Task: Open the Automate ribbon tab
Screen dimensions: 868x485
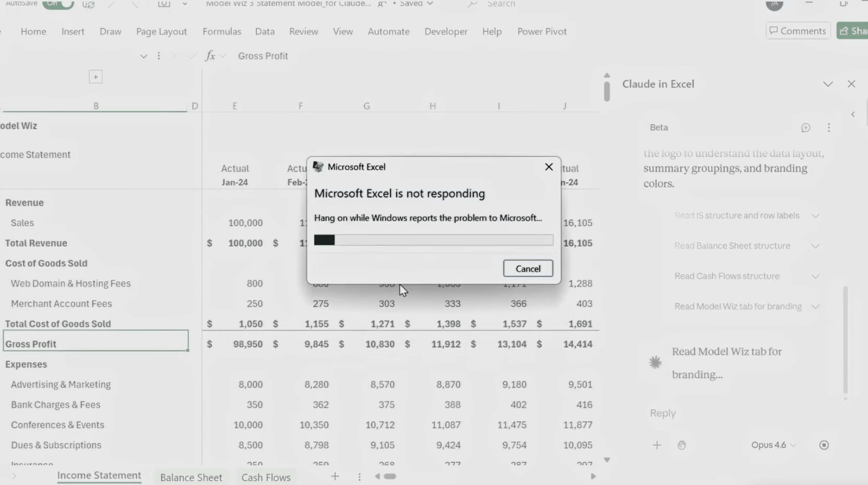Action: pyautogui.click(x=389, y=32)
